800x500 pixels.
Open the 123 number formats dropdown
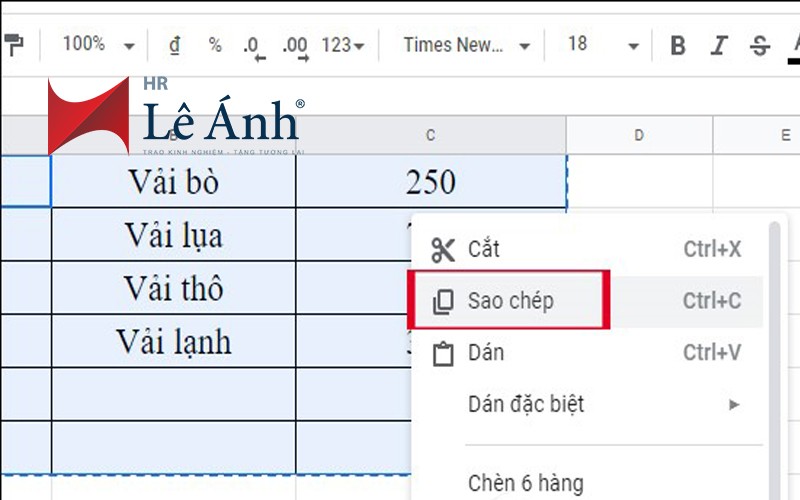coord(343,45)
